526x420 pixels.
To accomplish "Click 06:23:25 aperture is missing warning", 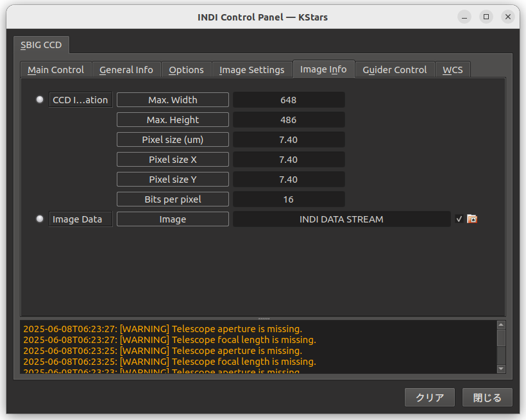I will point(163,351).
